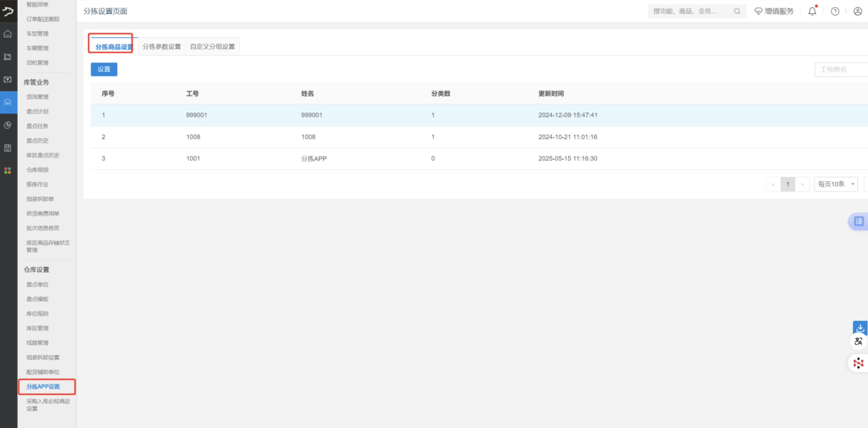Go to previous page with « button
This screenshot has height=428, width=868.
pos(773,184)
